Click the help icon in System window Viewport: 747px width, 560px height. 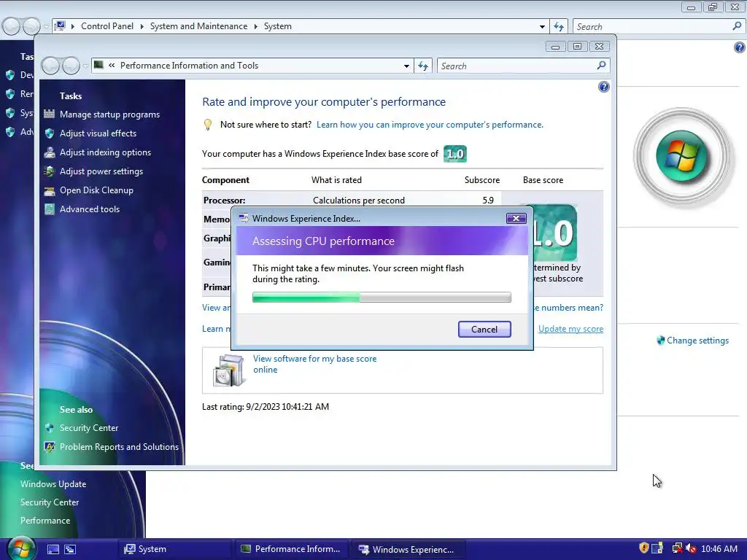point(740,47)
